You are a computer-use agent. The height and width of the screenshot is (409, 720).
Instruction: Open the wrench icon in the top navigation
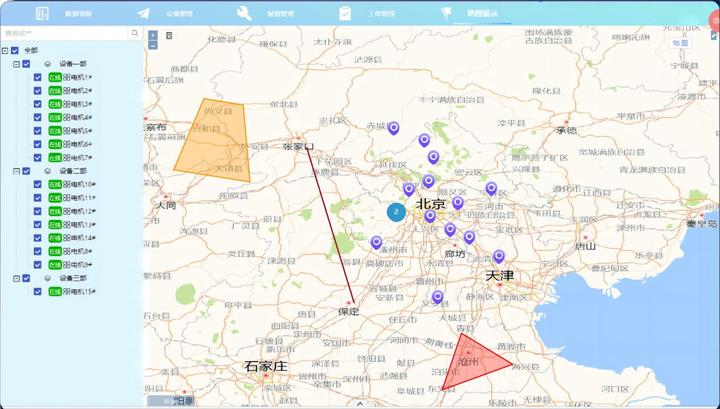click(244, 13)
